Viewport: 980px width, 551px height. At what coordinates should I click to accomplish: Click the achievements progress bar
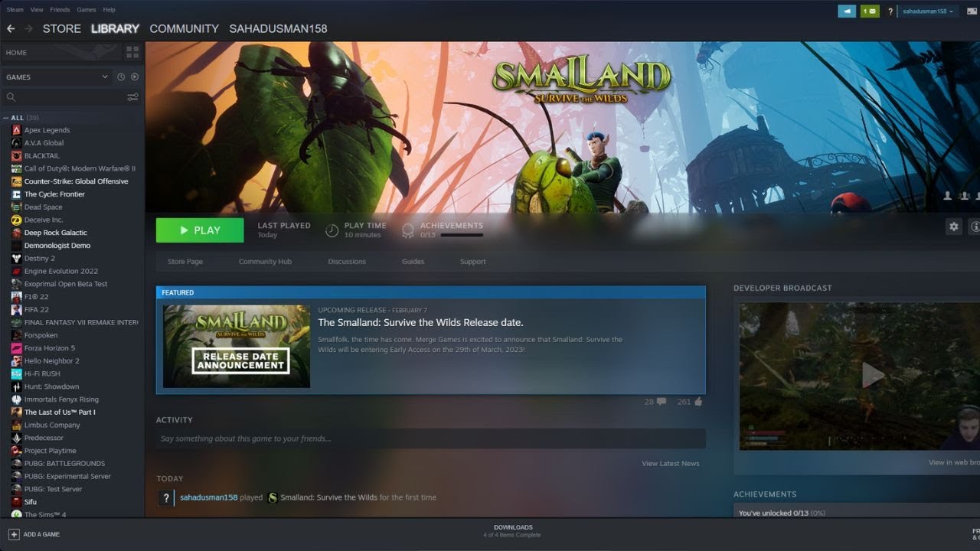coord(462,235)
